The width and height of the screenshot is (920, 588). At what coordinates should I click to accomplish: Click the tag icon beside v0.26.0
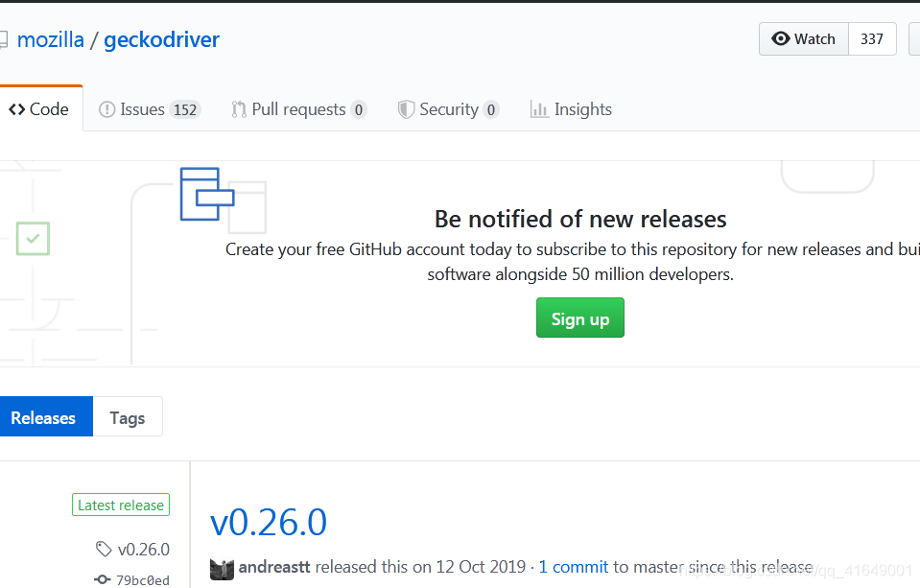pos(104,550)
